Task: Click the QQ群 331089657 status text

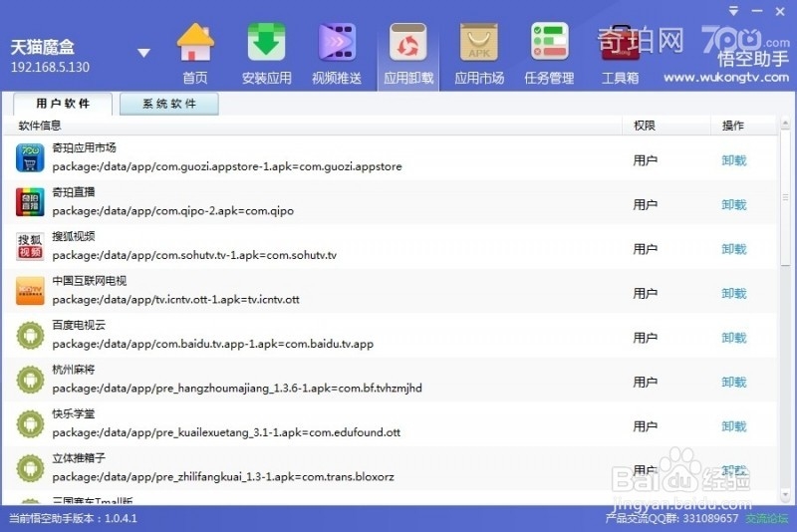Action: tap(671, 518)
